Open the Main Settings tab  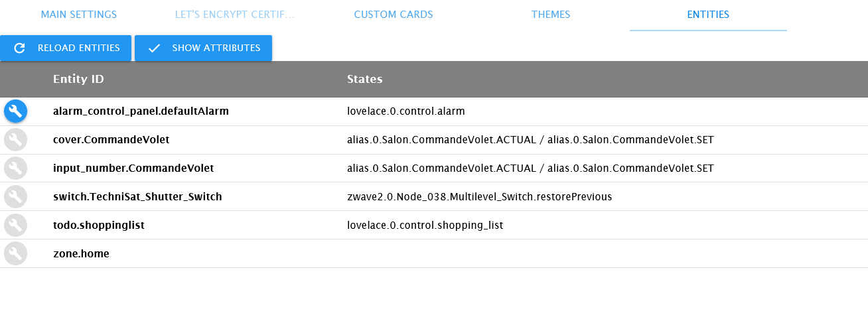point(78,15)
